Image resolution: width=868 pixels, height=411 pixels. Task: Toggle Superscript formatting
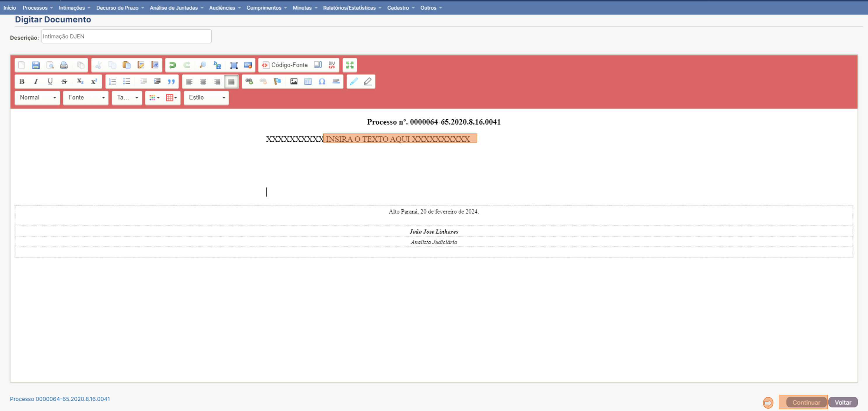point(94,81)
